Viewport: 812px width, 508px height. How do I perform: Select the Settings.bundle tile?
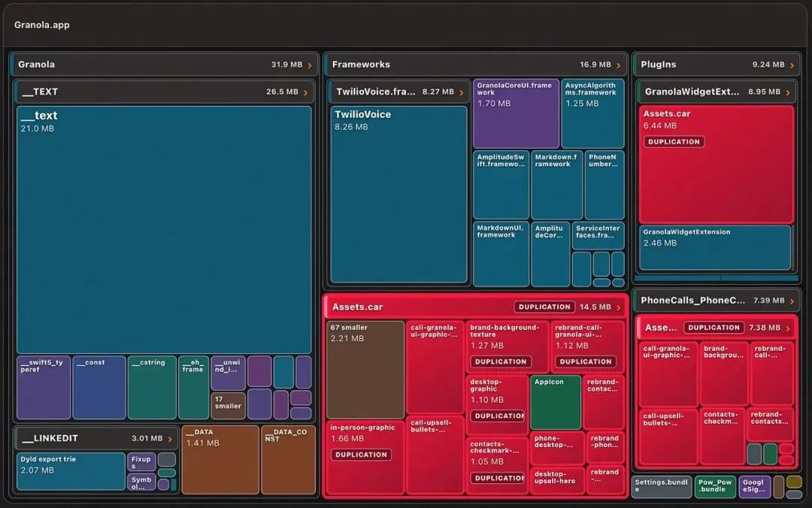[662, 487]
